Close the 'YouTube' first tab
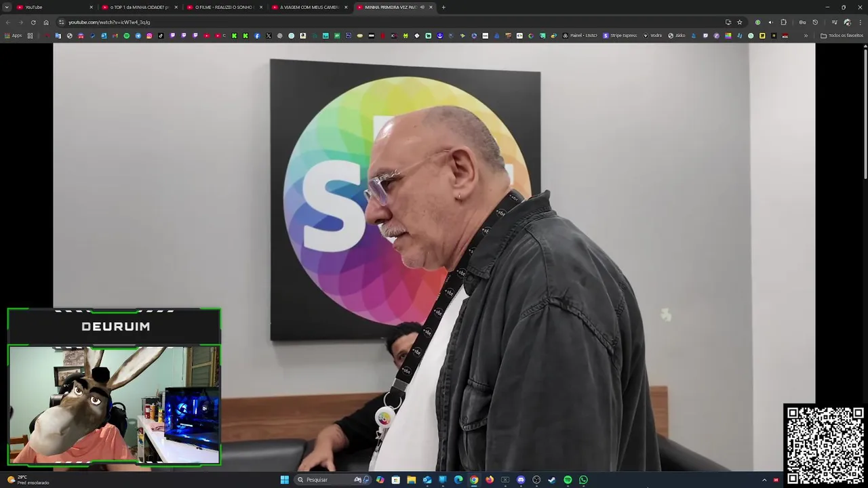 point(91,7)
